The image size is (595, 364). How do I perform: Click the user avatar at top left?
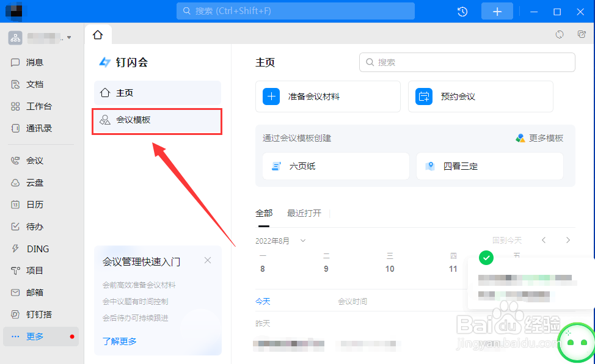click(14, 11)
